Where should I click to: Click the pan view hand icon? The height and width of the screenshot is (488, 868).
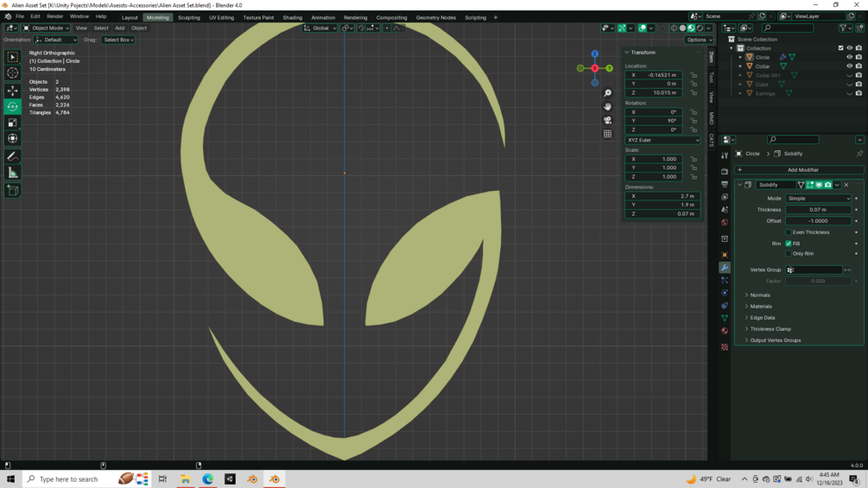[607, 106]
